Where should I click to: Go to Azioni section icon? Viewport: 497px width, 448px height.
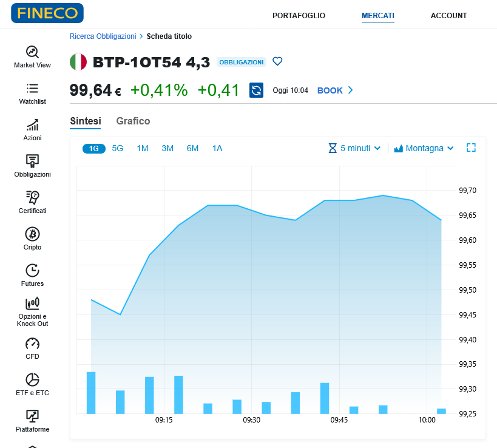coord(32,126)
